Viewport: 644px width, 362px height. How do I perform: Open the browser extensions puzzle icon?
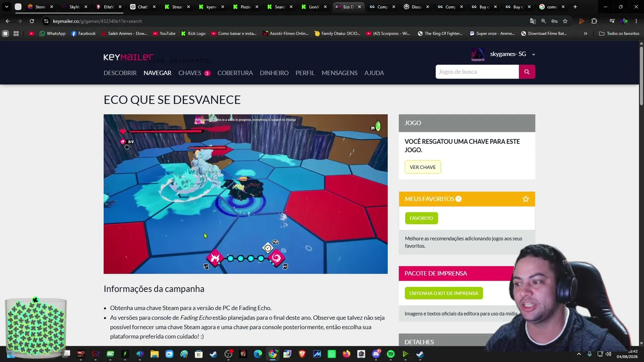[594, 21]
